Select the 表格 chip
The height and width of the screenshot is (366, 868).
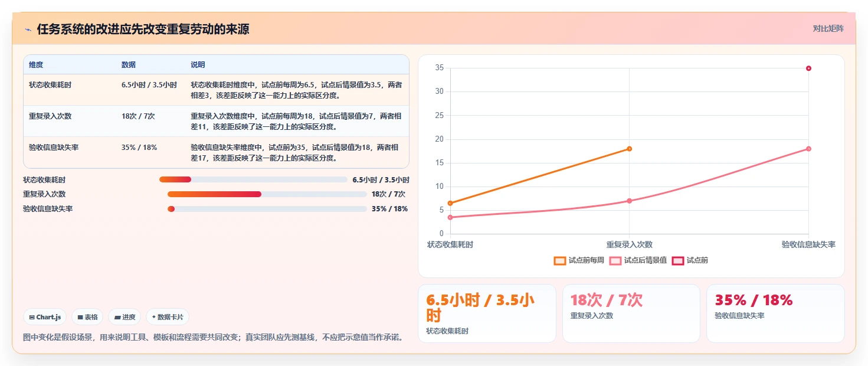(87, 317)
